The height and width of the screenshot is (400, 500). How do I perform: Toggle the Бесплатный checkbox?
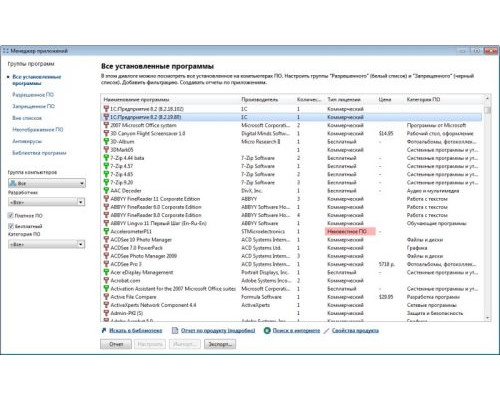pos(10,226)
